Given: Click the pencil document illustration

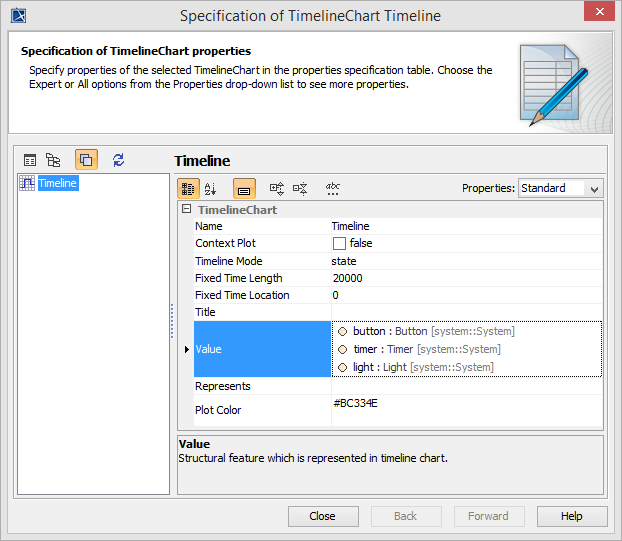Looking at the screenshot, I should click(x=553, y=84).
